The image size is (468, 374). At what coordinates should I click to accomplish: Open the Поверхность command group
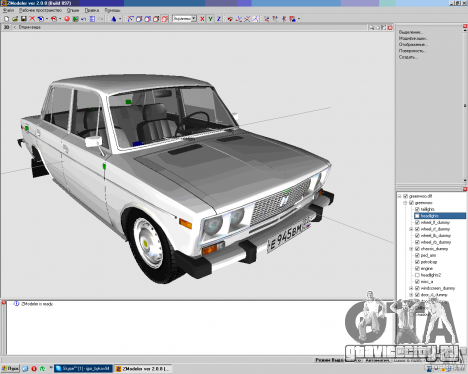point(412,51)
